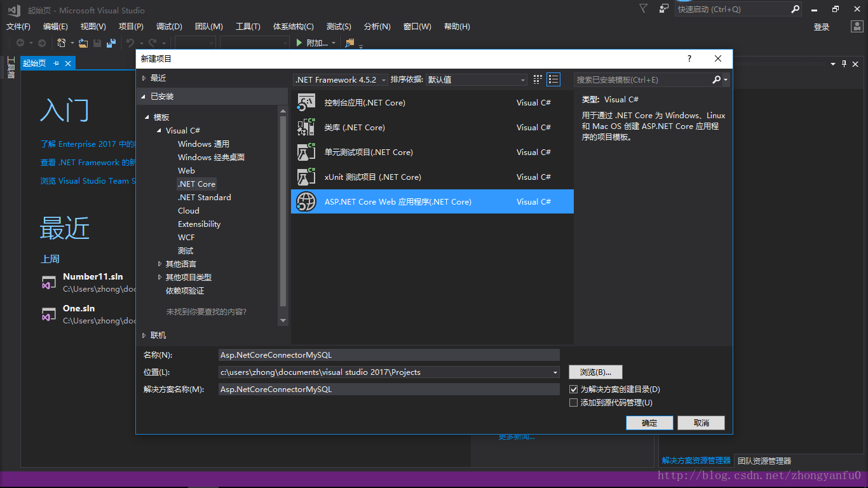Open the 文件(F) menu
The image size is (868, 488).
click(x=18, y=26)
